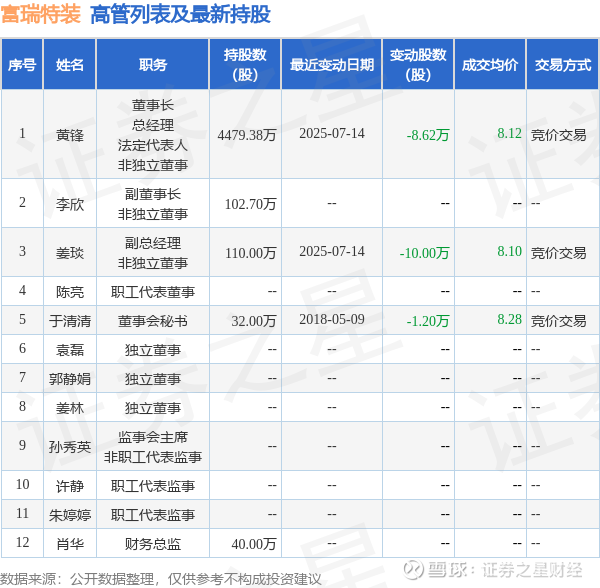Select the name 陈亮
This screenshot has width=600, height=588.
click(x=70, y=292)
